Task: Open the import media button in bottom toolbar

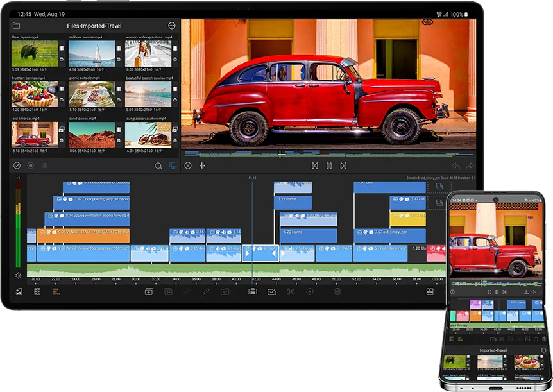Action: click(x=19, y=291)
